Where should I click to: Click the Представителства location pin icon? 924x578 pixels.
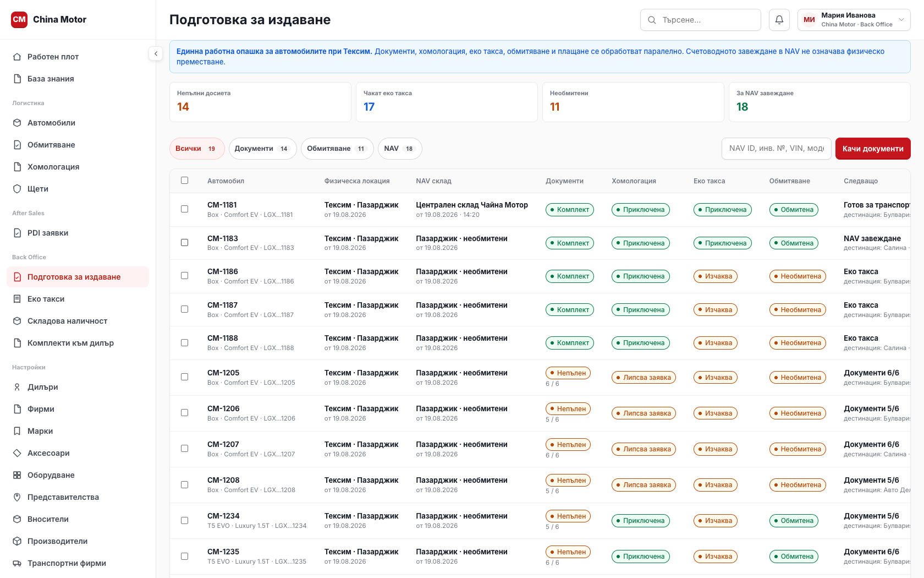pos(17,497)
